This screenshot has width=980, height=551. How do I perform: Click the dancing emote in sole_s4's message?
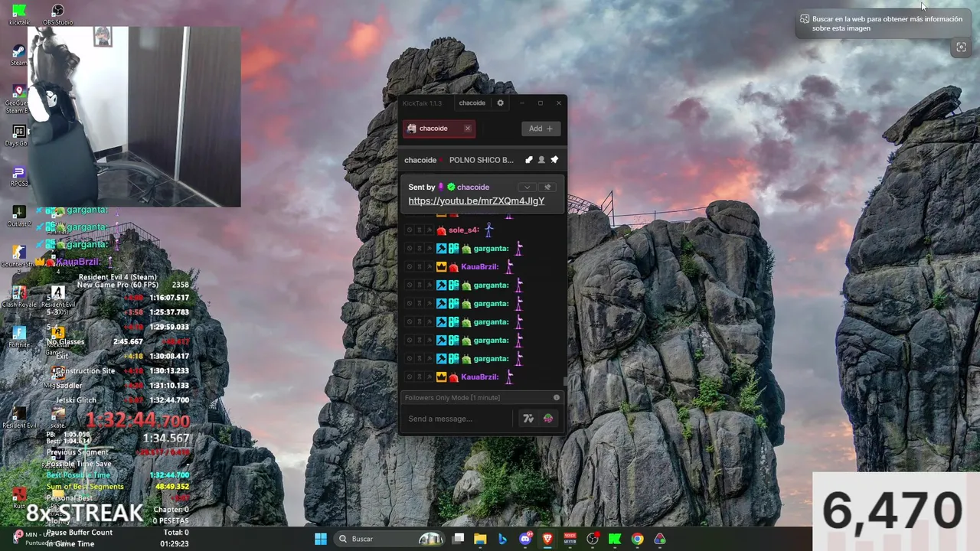489,230
